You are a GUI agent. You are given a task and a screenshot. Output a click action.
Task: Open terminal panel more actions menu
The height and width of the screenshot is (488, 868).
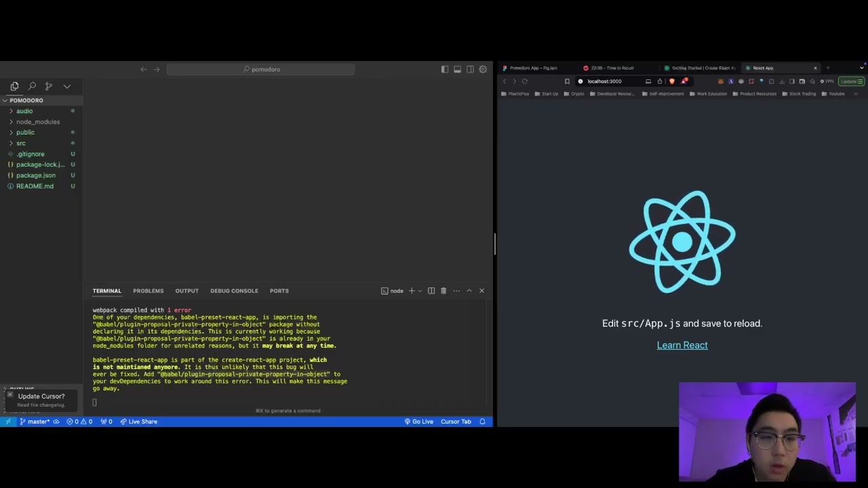tap(456, 291)
